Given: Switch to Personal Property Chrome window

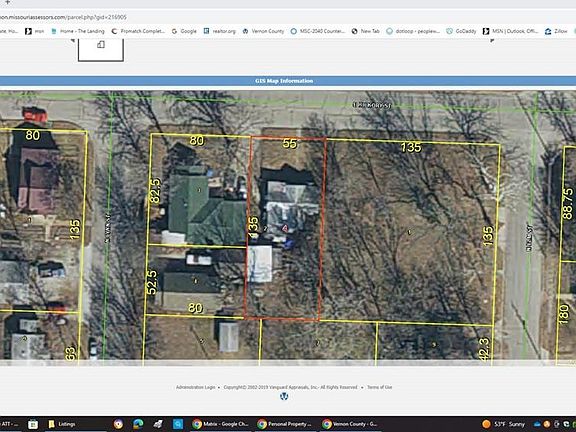Looking at the screenshot, I should 284,424.
